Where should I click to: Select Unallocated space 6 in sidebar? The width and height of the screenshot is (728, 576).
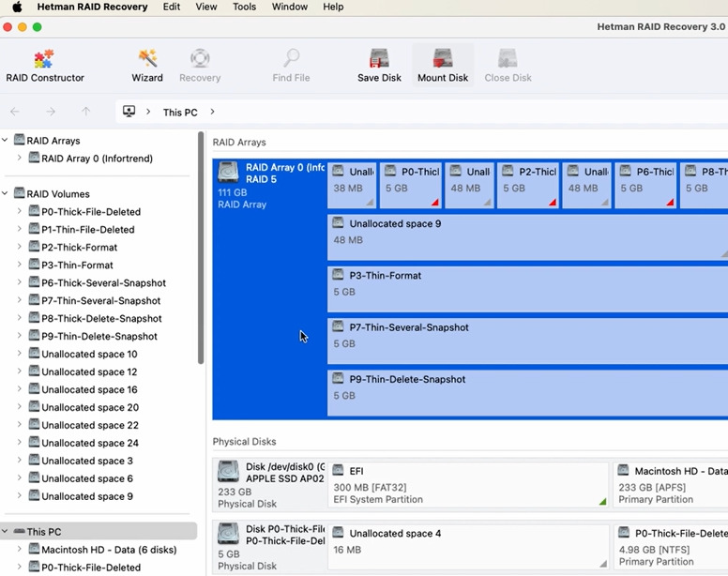pos(87,478)
